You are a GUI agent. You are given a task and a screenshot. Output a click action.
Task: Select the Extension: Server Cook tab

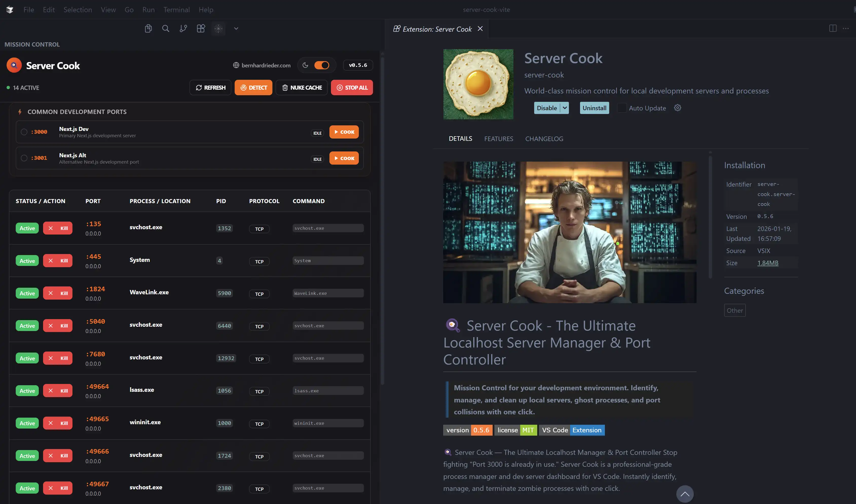pyautogui.click(x=437, y=29)
